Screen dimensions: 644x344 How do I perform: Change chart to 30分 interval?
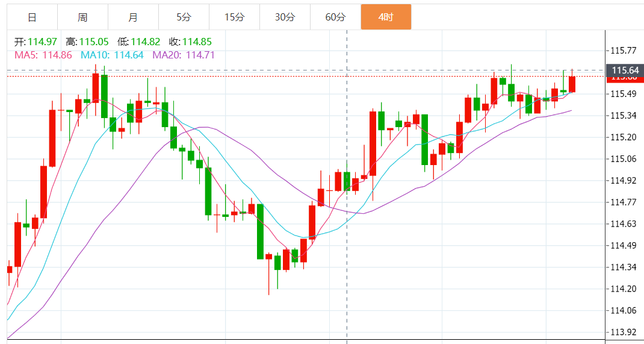pyautogui.click(x=285, y=17)
